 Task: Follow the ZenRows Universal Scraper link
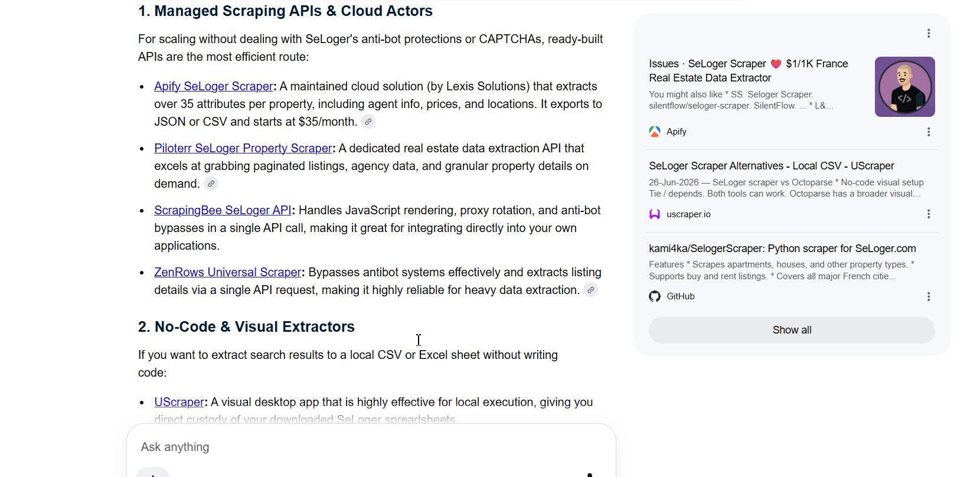pos(228,272)
